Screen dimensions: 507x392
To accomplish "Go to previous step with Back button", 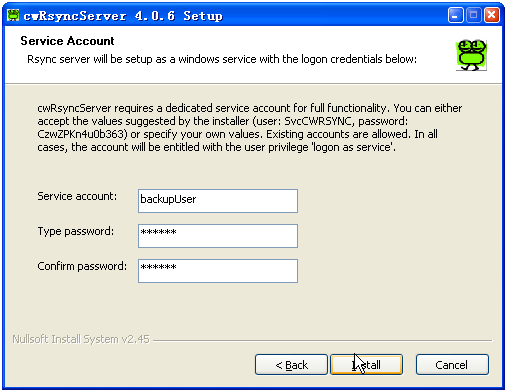I will 291,365.
